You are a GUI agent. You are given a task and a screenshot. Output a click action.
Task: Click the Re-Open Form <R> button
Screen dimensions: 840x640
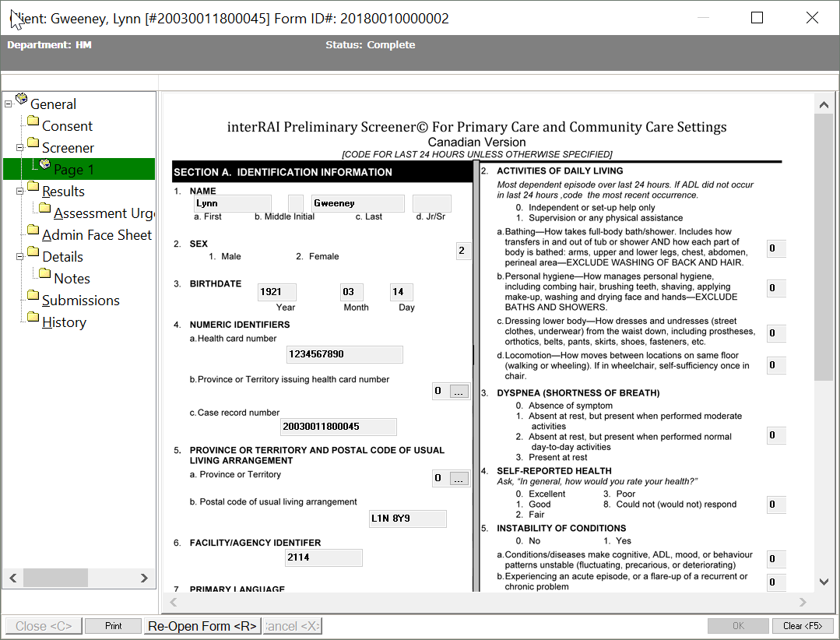click(x=202, y=626)
